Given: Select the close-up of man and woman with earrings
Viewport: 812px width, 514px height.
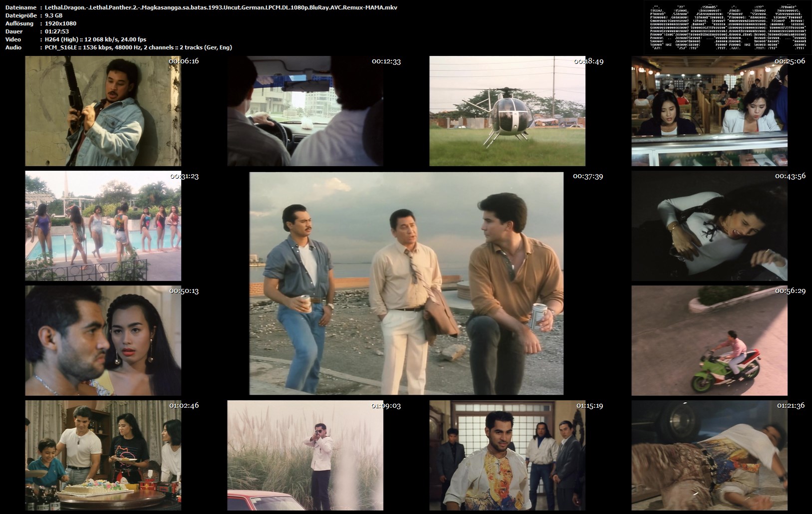Looking at the screenshot, I should click(103, 341).
